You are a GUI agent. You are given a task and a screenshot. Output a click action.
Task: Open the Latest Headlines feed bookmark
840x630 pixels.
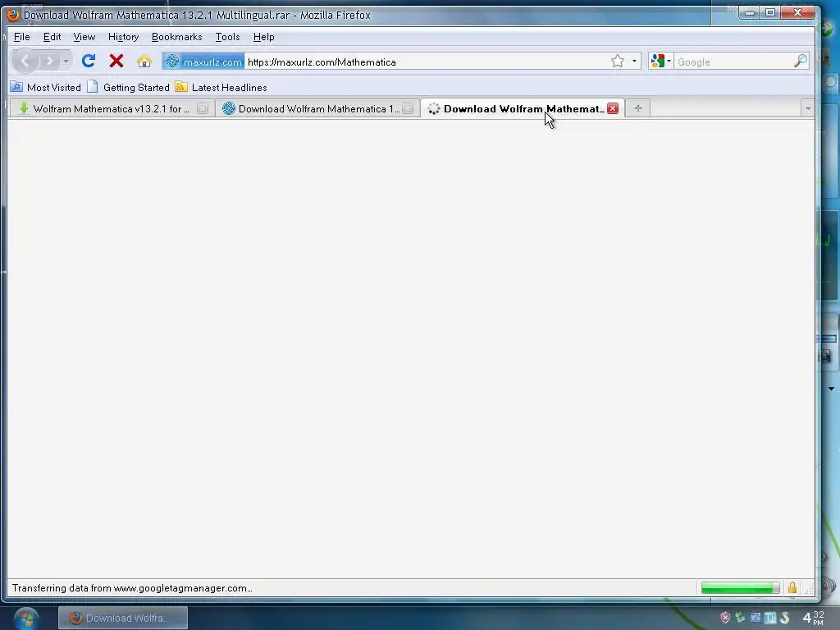221,87
